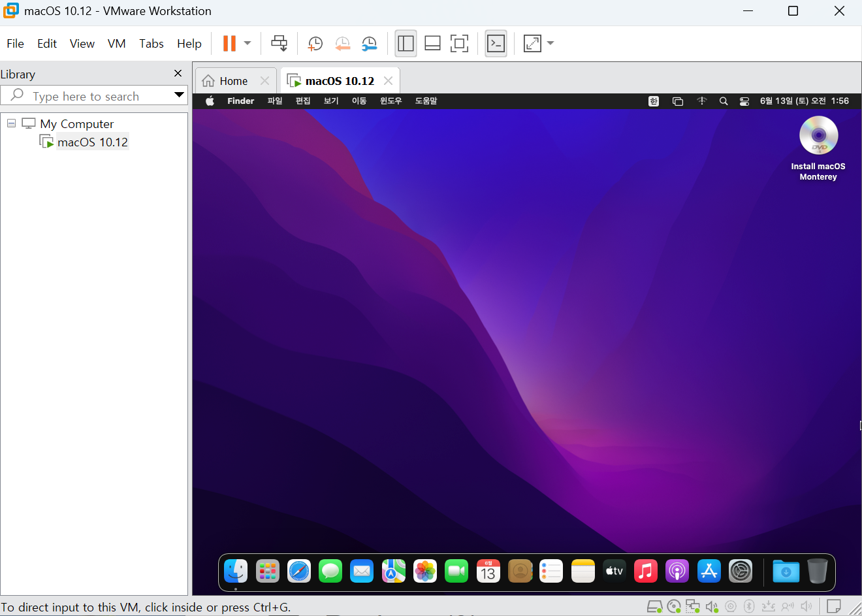Open the VM menu
Screen dimensions: 862x616
tap(117, 44)
